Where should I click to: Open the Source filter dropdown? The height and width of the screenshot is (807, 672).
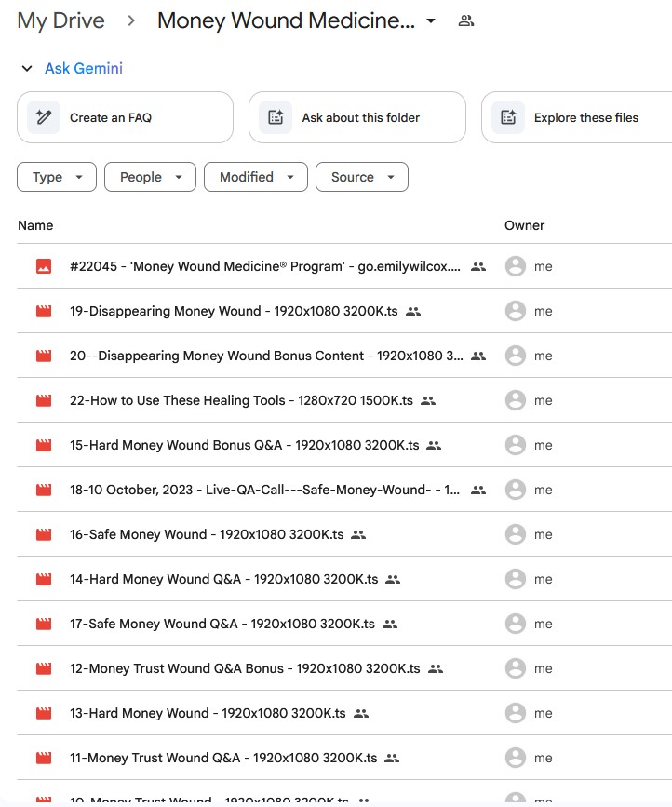pos(362,177)
